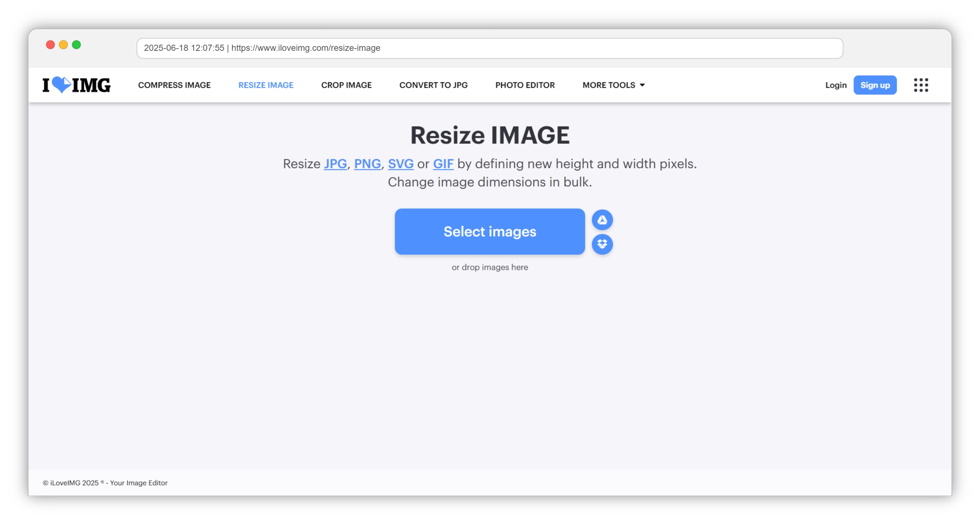The width and height of the screenshot is (980, 524).
Task: Open the Photo Editor page
Action: point(525,85)
